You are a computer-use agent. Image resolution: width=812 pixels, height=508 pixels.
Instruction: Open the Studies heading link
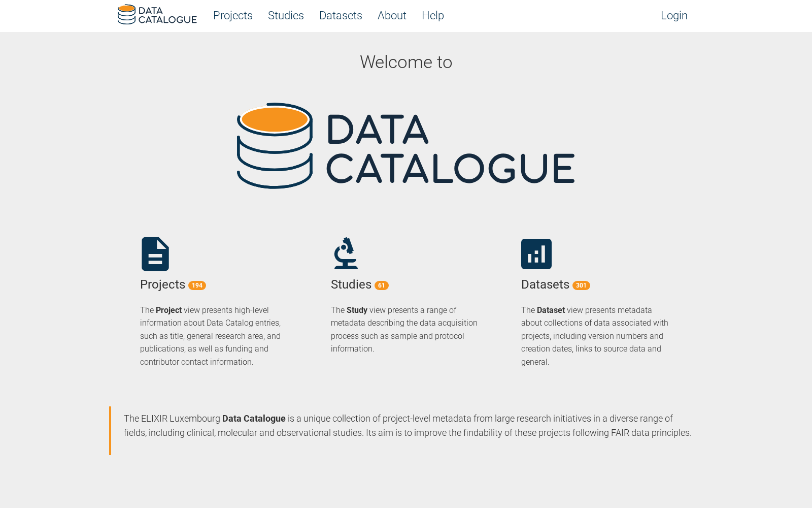351,284
